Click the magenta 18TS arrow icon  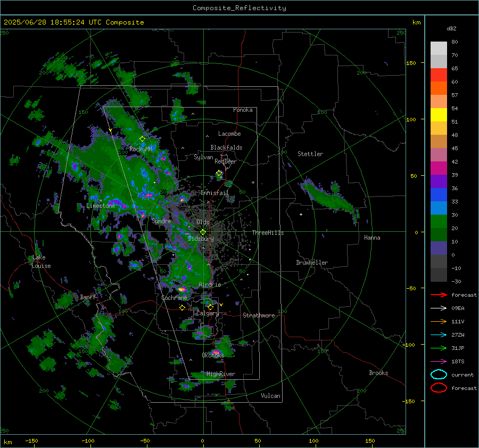tap(439, 362)
